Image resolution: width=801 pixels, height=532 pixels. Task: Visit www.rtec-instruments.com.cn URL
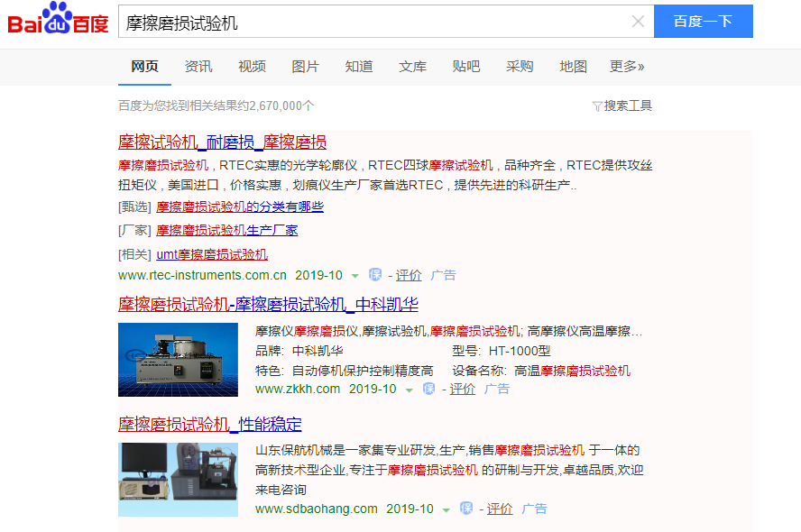coord(202,275)
